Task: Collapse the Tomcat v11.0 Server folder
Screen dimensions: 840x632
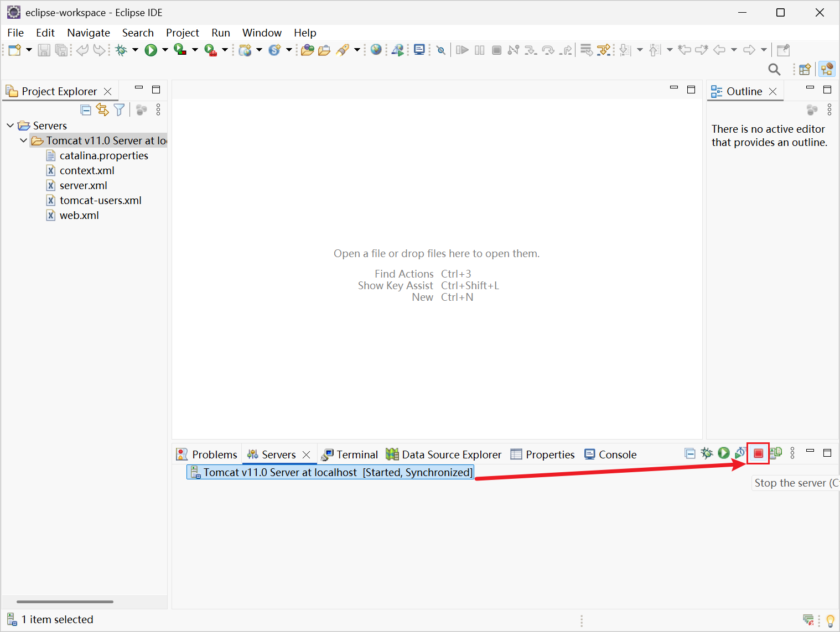Action: click(x=24, y=140)
